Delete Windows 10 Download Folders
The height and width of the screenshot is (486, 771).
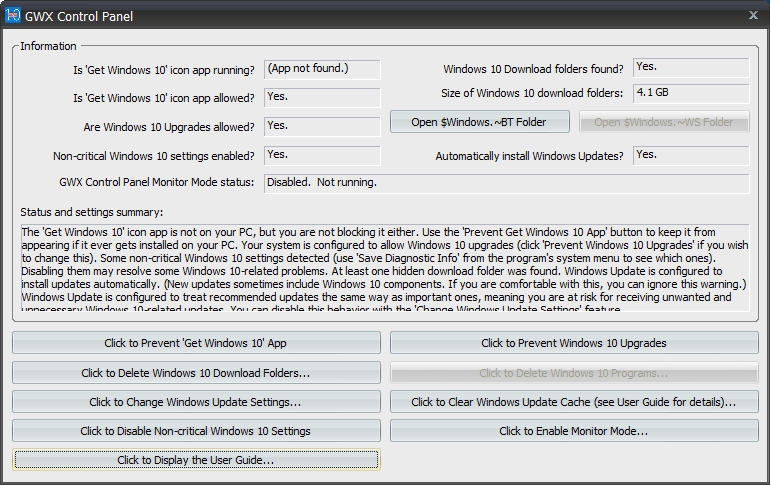pyautogui.click(x=196, y=373)
